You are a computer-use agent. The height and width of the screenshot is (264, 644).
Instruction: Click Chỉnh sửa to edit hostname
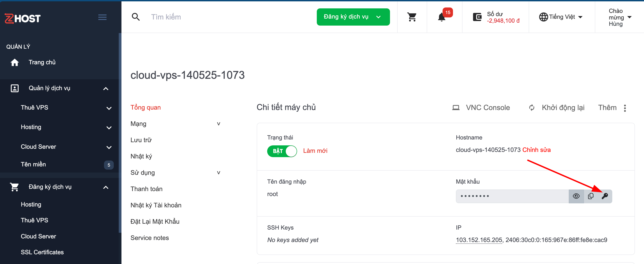(x=537, y=150)
